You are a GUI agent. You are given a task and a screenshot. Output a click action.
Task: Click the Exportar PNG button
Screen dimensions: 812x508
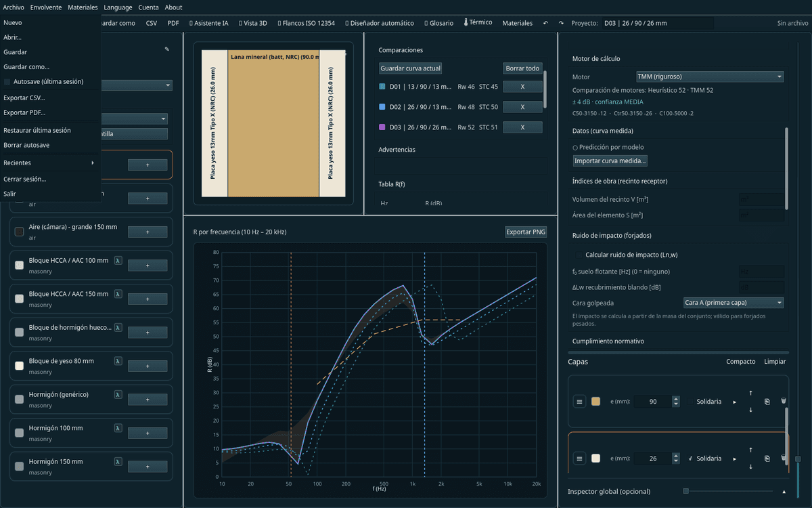[x=526, y=232]
